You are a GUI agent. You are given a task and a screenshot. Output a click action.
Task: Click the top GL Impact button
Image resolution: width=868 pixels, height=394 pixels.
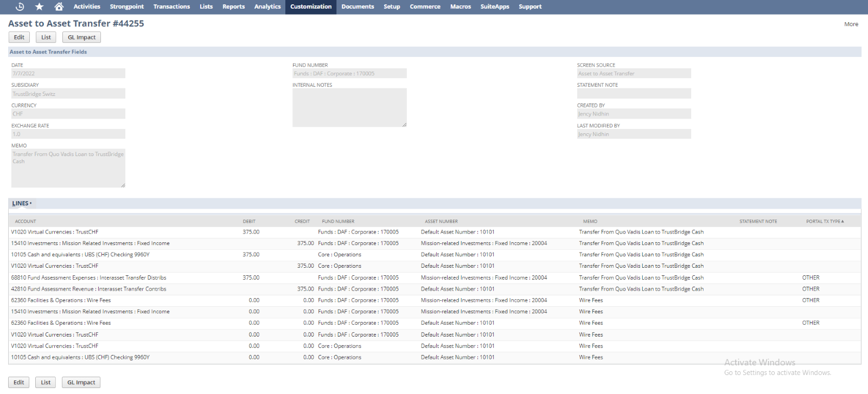tap(81, 37)
